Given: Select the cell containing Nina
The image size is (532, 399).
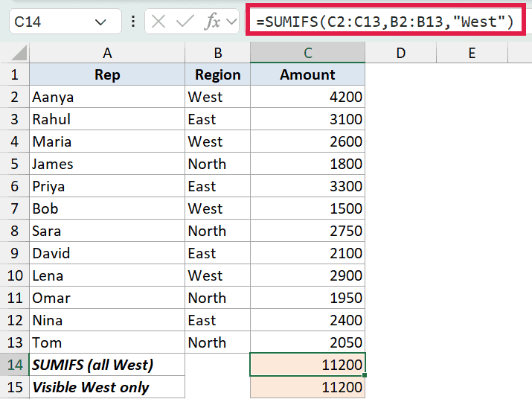Looking at the screenshot, I should (107, 320).
